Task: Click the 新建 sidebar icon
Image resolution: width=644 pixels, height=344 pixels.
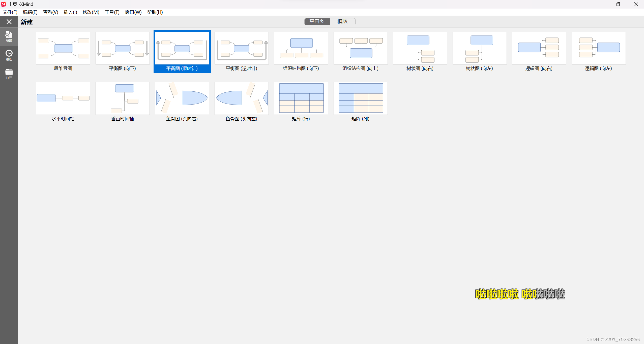Action: [x=9, y=37]
